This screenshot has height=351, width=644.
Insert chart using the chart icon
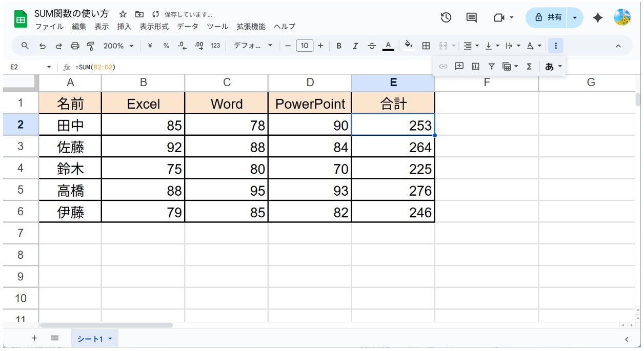(x=475, y=66)
